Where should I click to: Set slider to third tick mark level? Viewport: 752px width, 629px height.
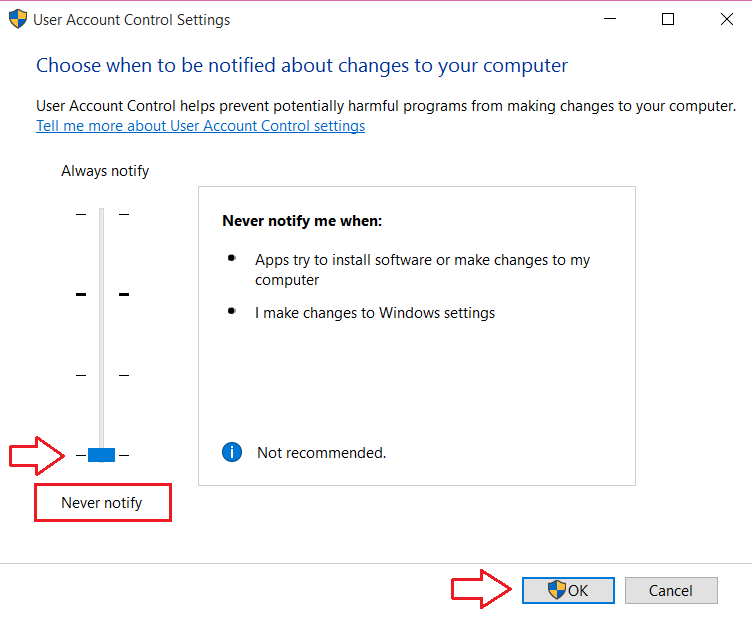[102, 375]
